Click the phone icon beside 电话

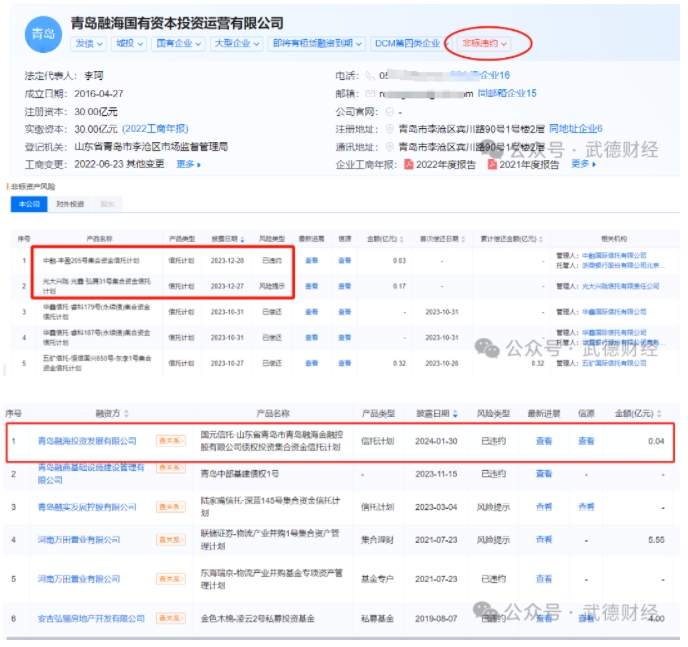point(370,76)
